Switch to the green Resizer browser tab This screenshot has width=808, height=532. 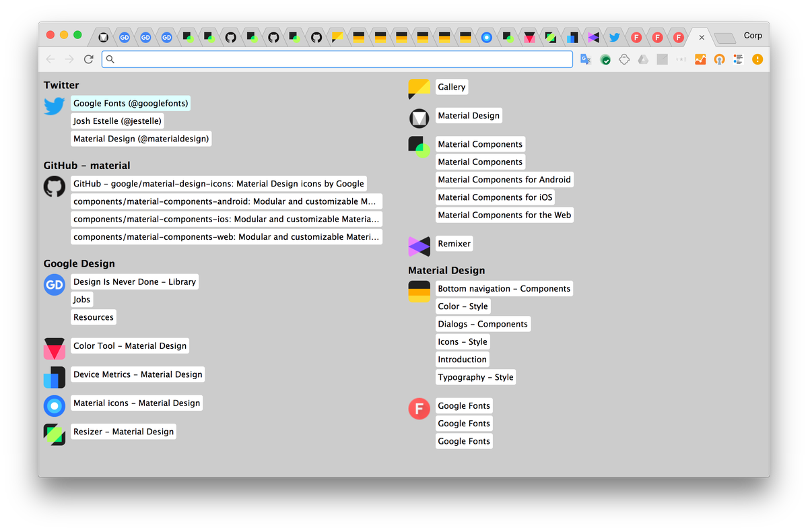550,38
